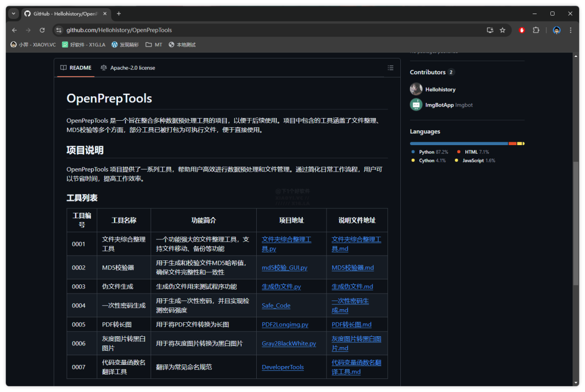Open 代码变量函数名翻译工具.md link
Screen dimensions: 585x392
click(356, 368)
